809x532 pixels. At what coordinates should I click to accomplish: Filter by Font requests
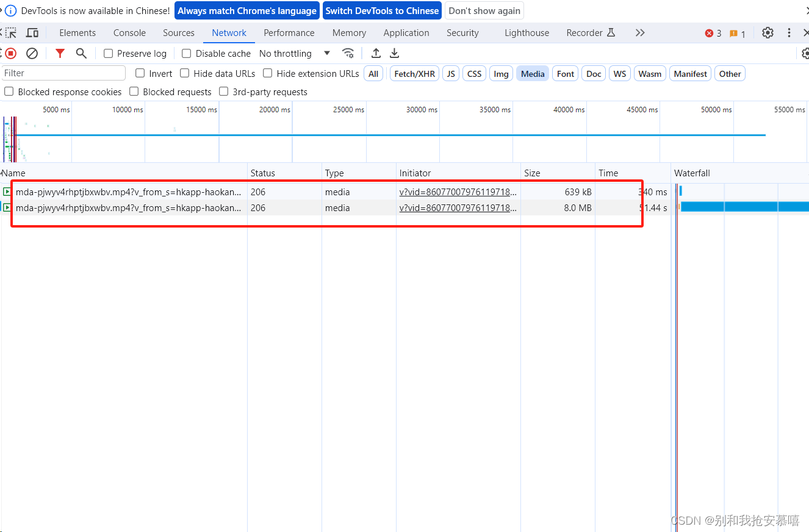pos(566,74)
